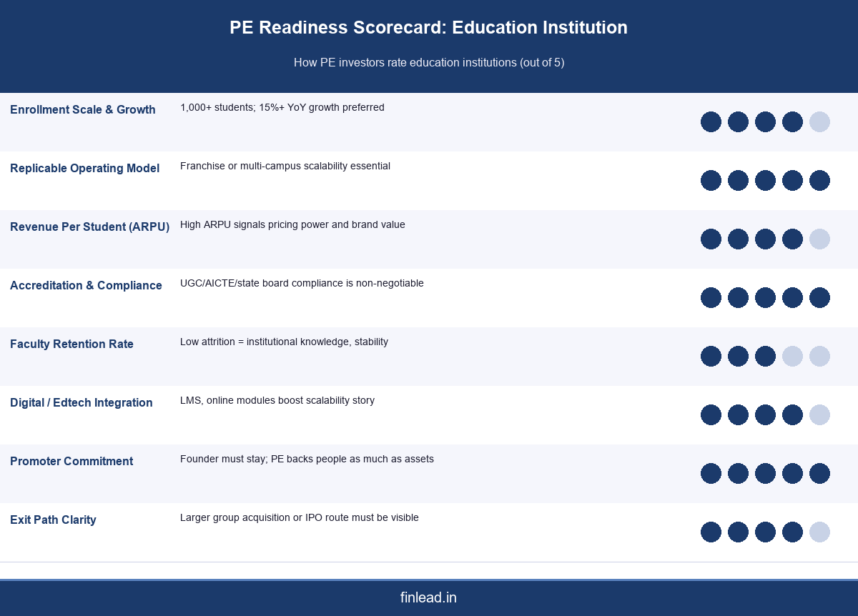Click the Accreditation & Compliance heading
Viewport: 858px width, 616px height.
(x=86, y=286)
